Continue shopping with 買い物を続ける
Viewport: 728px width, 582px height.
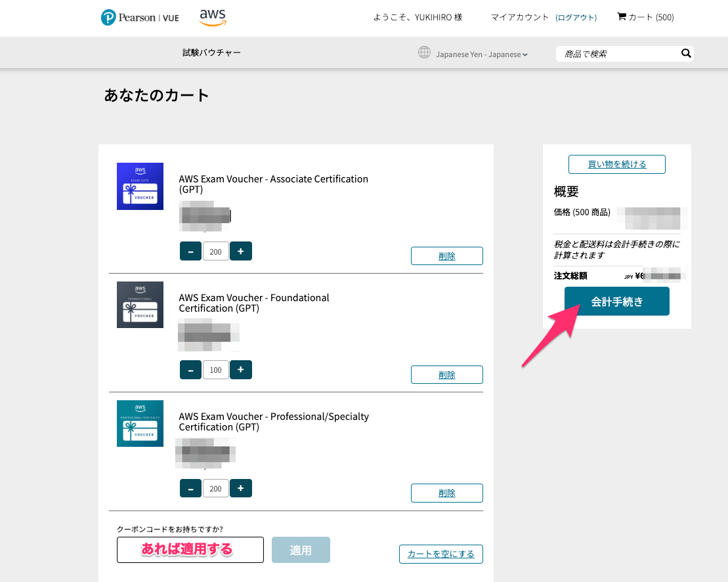[x=616, y=164]
